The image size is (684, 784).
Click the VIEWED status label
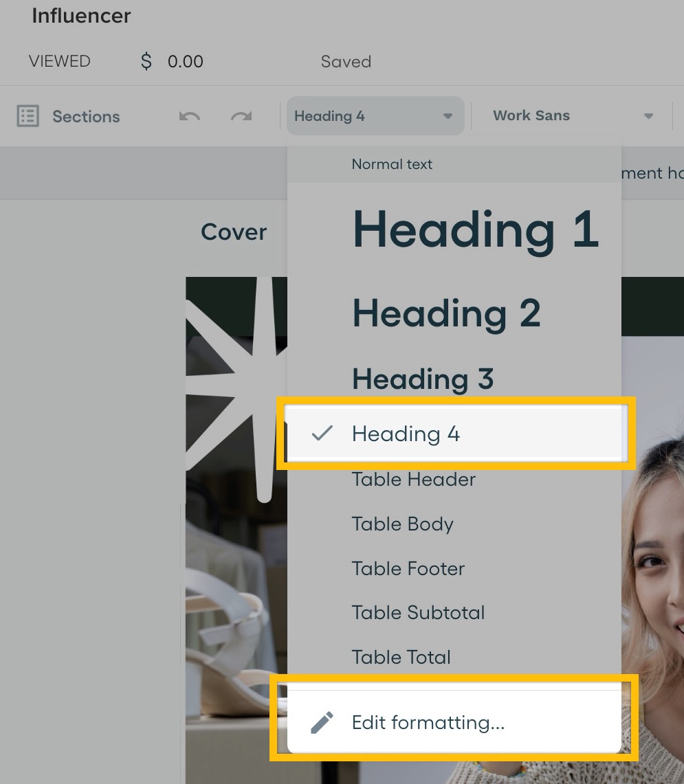[60, 61]
